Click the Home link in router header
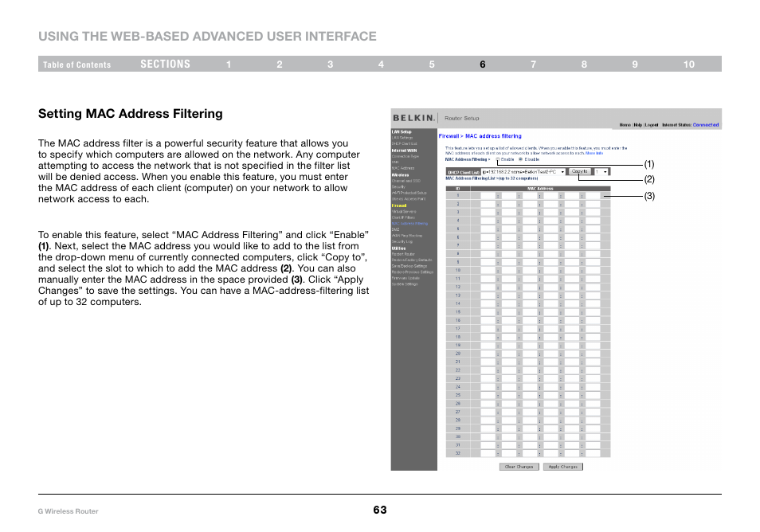The width and height of the screenshot is (760, 532). 625,125
